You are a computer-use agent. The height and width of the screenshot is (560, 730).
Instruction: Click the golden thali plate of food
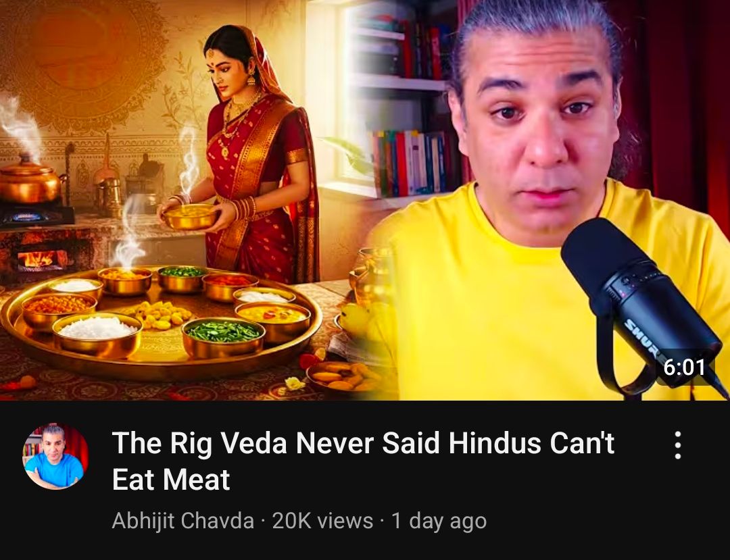point(161,321)
